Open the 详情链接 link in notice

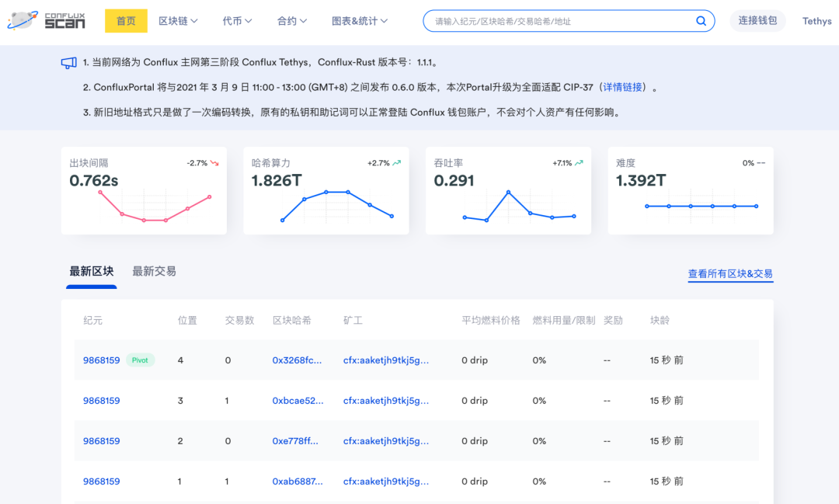(623, 87)
